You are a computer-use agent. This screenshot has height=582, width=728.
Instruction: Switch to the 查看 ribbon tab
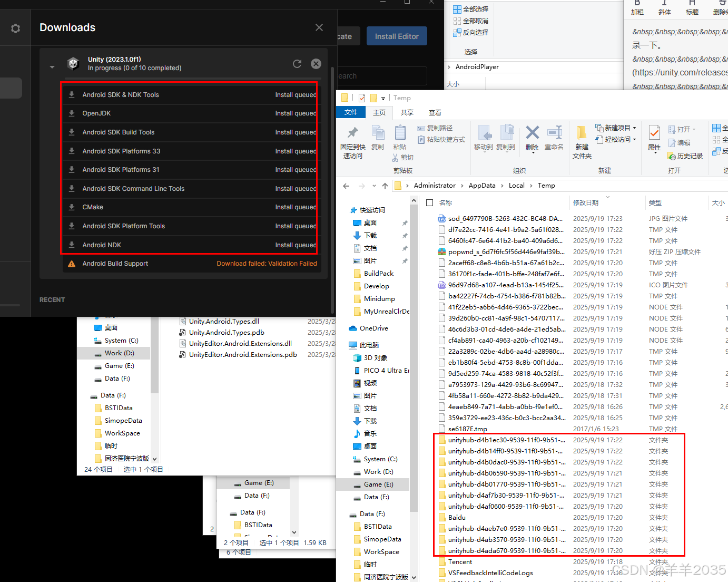435,112
